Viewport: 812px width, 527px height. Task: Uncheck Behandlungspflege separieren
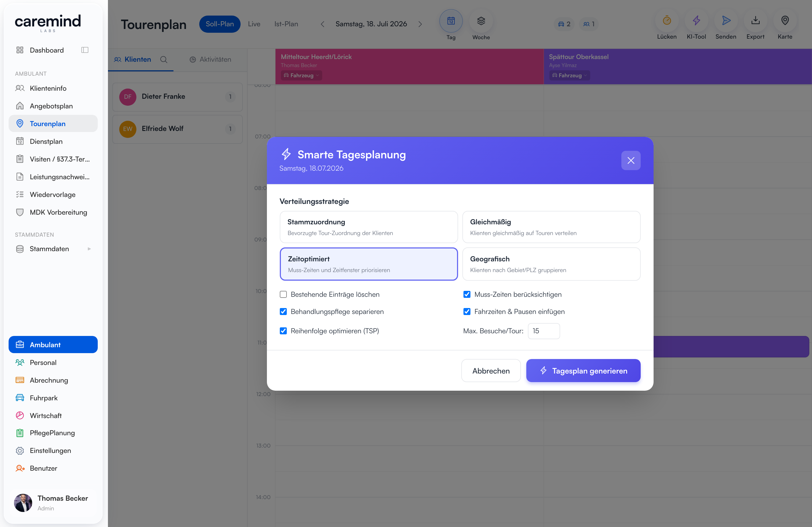tap(283, 312)
